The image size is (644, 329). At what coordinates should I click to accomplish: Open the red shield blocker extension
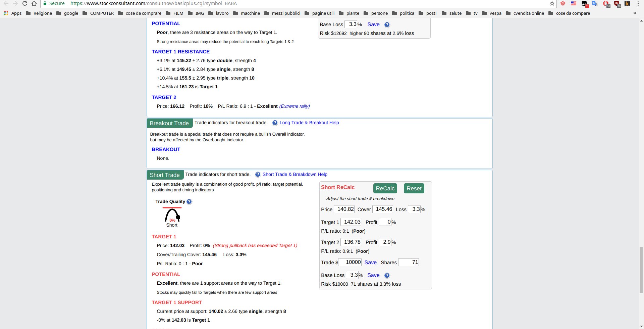point(563,3)
